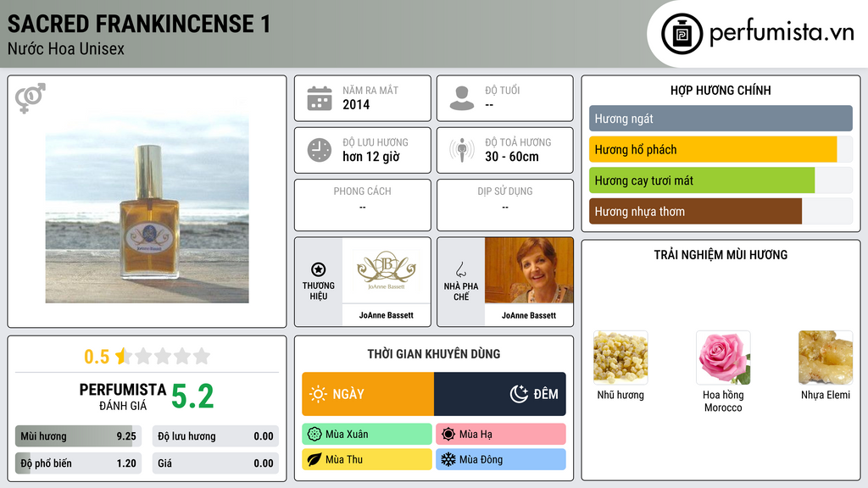Click the Thời gian khuyên dùng heading

pyautogui.click(x=434, y=354)
